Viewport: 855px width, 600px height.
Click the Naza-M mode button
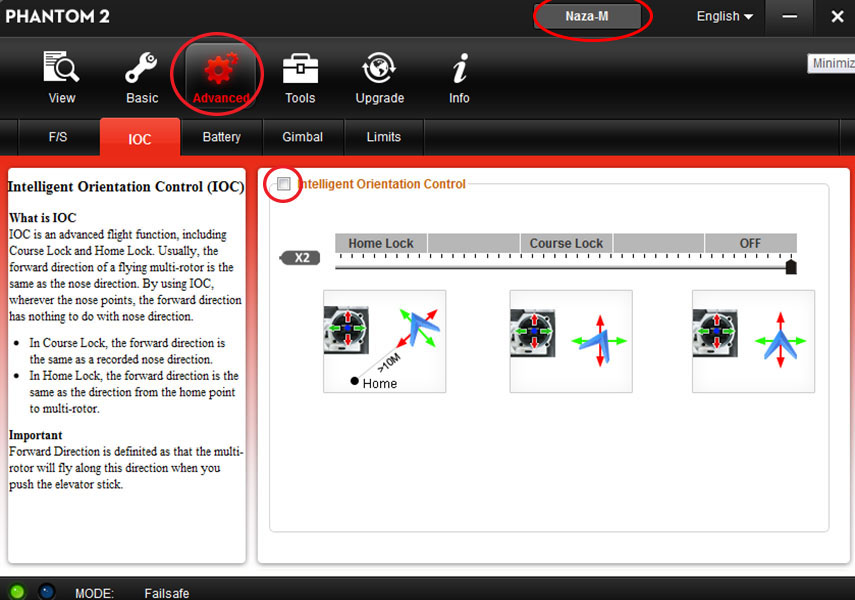[x=587, y=16]
